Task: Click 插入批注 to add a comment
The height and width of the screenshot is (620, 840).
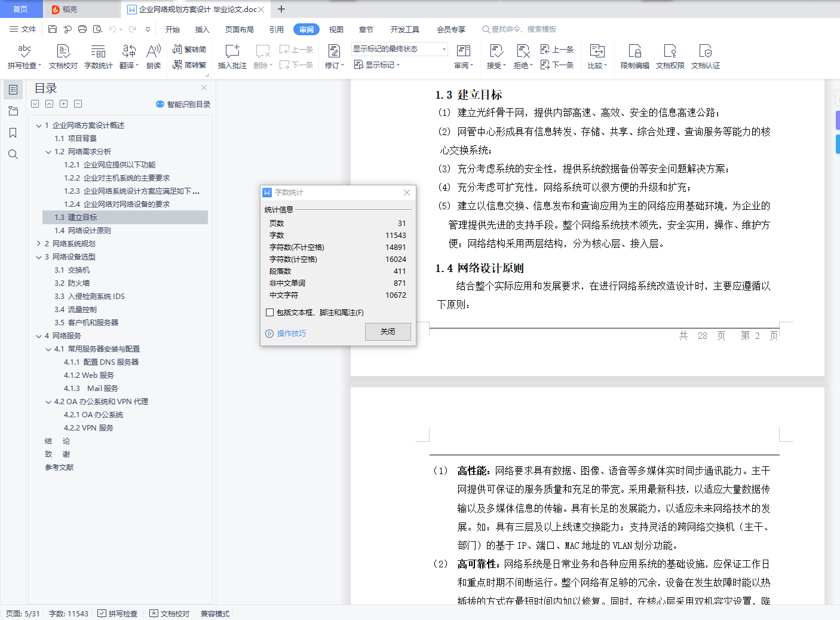Action: (x=232, y=57)
